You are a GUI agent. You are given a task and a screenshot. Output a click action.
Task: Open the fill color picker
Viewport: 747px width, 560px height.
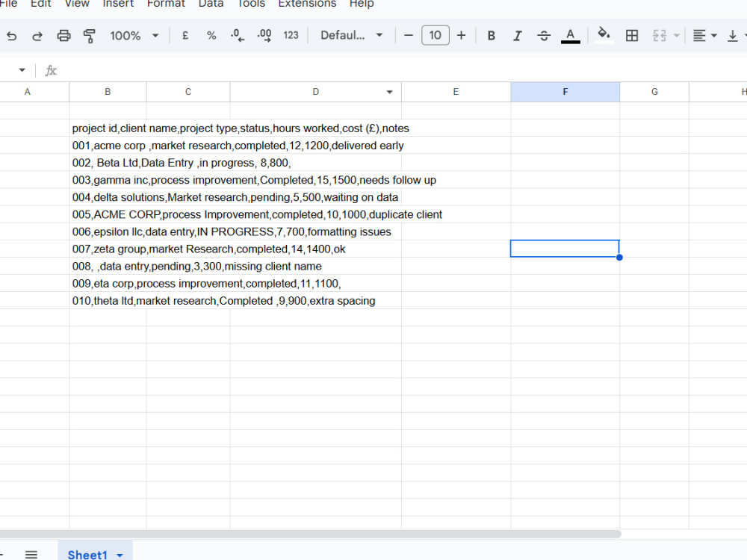604,36
